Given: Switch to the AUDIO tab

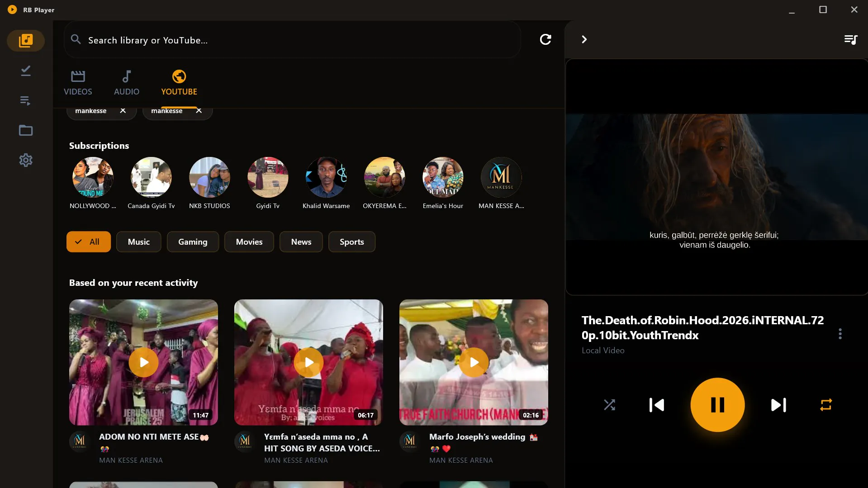Looking at the screenshot, I should point(127,83).
